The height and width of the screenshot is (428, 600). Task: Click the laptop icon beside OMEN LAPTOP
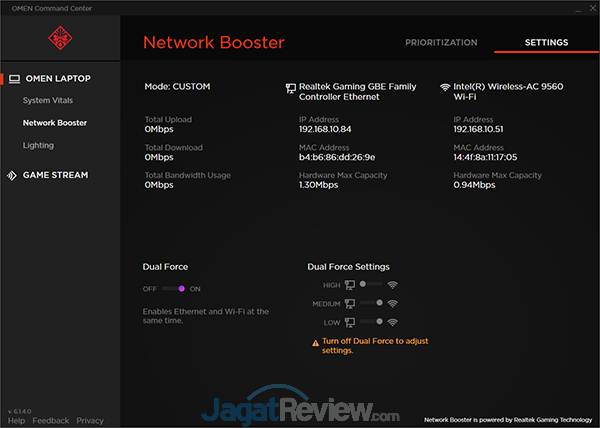point(13,78)
